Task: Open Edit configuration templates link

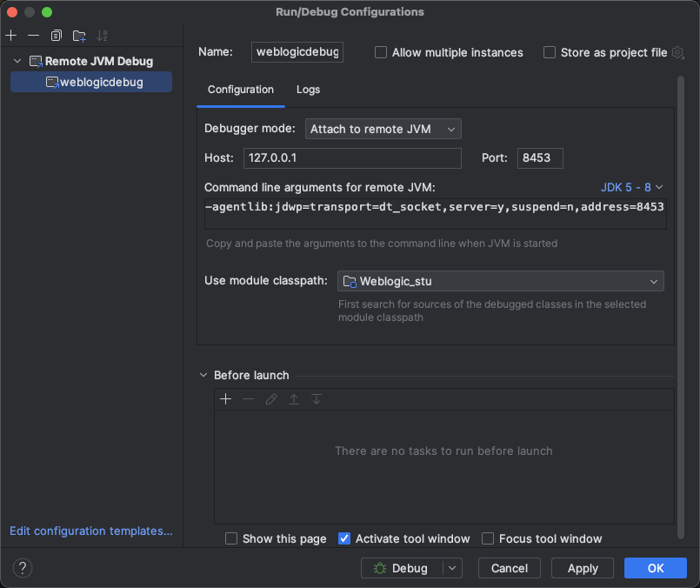Action: (91, 531)
